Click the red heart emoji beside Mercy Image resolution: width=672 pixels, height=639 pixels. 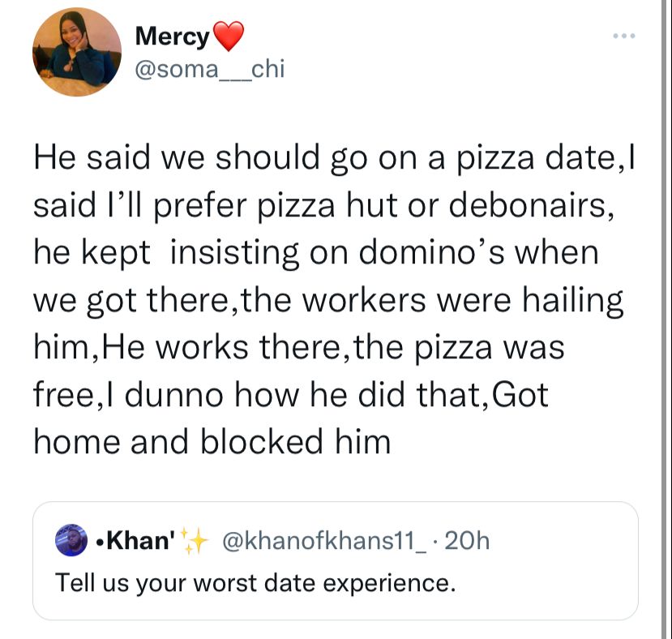coord(228,36)
